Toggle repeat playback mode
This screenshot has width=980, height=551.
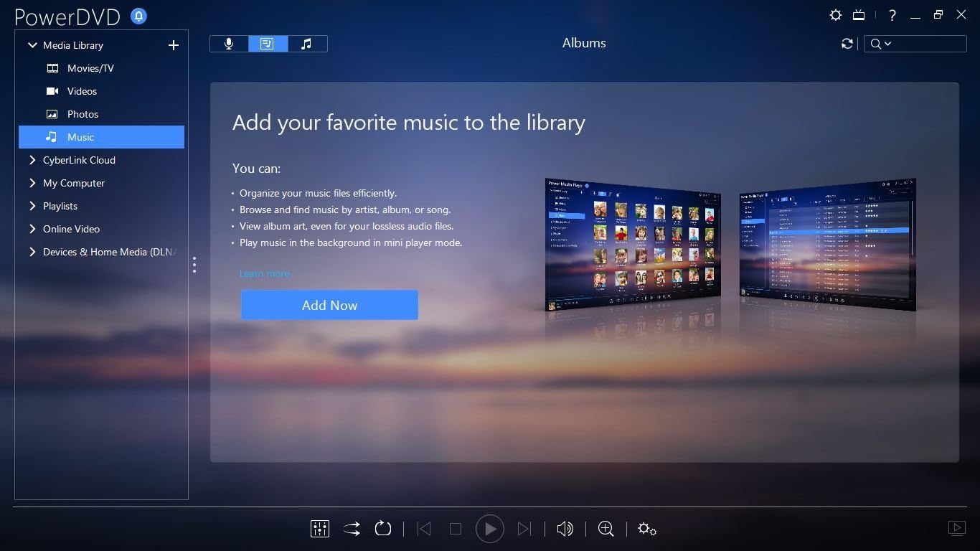coord(383,529)
